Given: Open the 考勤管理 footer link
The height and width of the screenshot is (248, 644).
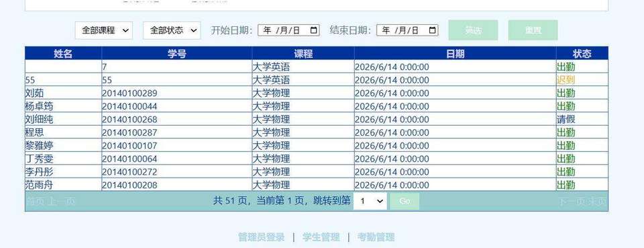Looking at the screenshot, I should 376,237.
